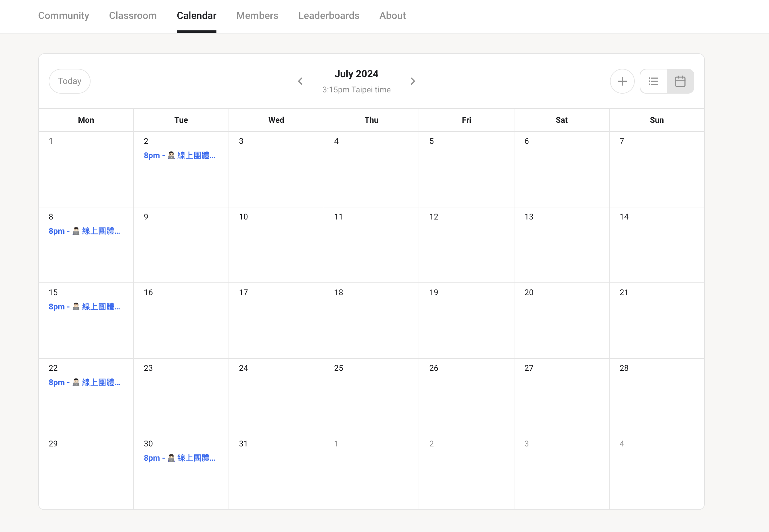The height and width of the screenshot is (532, 769).
Task: Open the 8pm event on July 22
Action: 84,382
